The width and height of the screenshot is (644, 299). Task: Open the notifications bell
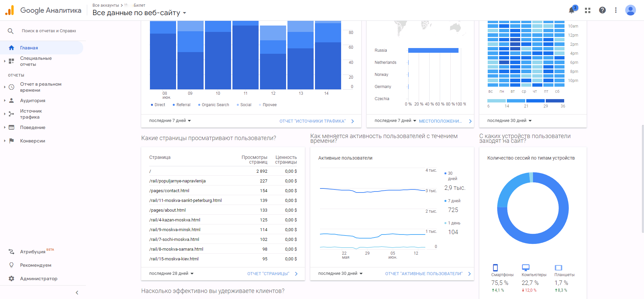click(572, 10)
